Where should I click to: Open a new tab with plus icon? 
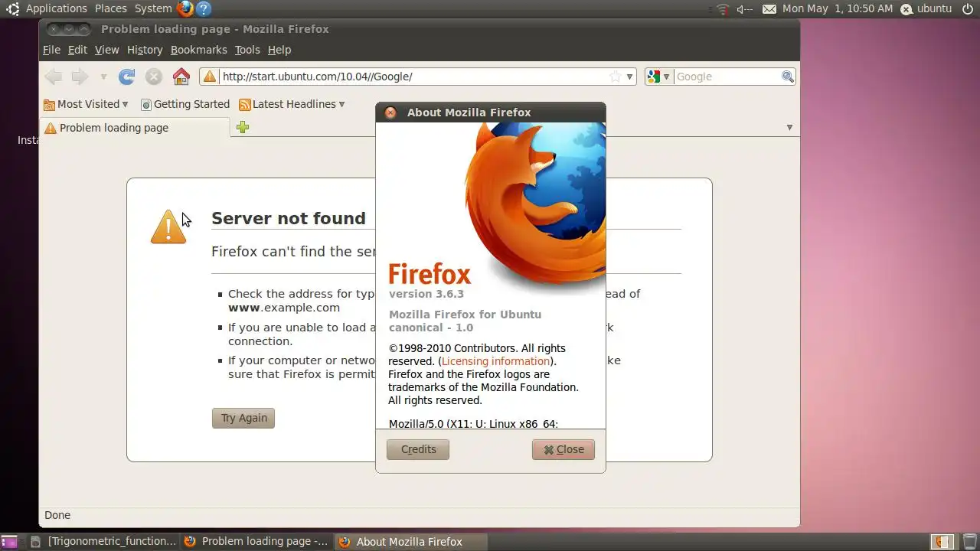coord(243,127)
